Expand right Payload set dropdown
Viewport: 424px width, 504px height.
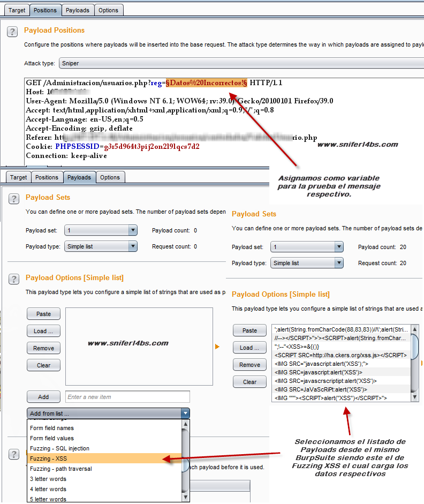coord(307,247)
